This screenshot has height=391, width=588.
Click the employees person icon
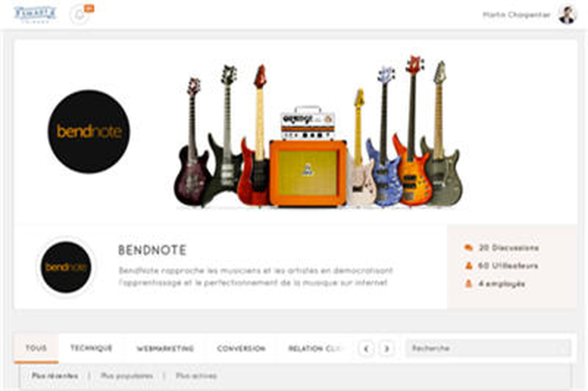(x=468, y=283)
